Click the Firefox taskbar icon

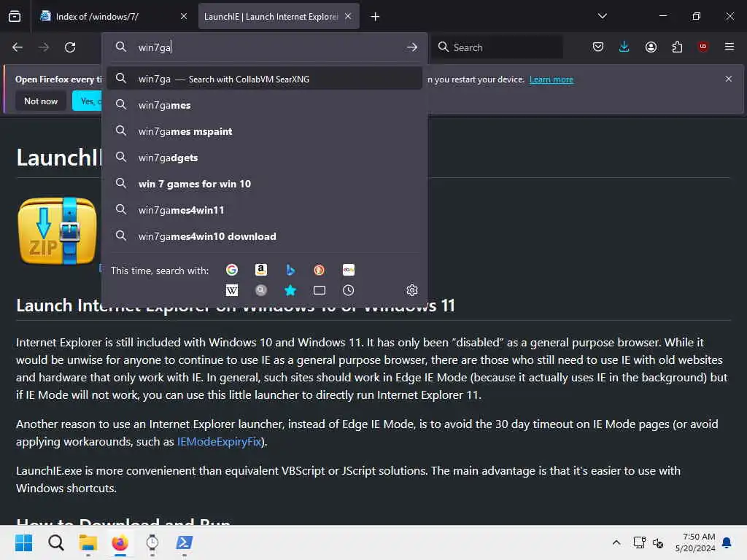(x=120, y=542)
